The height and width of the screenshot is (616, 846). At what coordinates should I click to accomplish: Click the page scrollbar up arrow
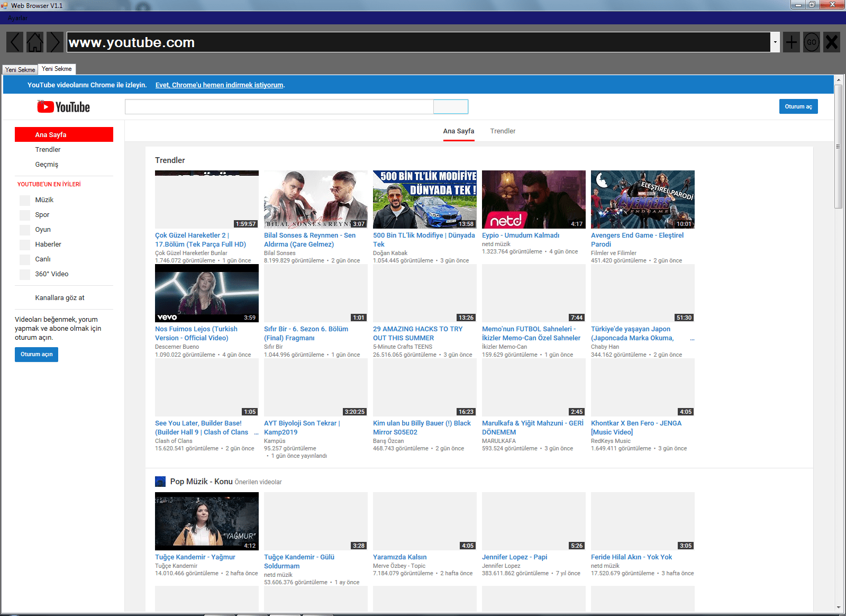point(839,79)
